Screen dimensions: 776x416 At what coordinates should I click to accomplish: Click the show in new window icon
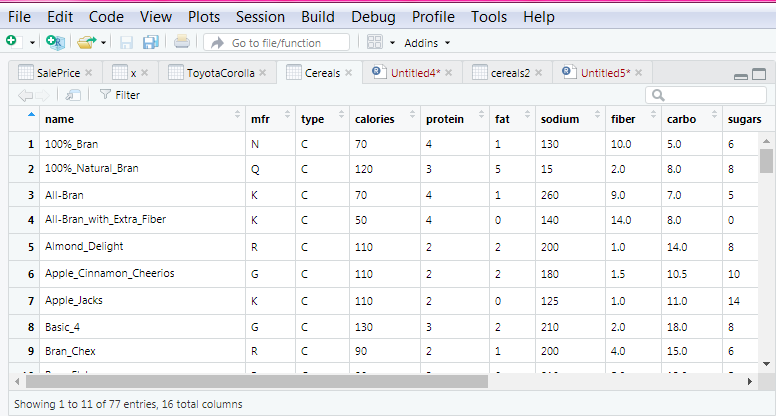point(73,95)
